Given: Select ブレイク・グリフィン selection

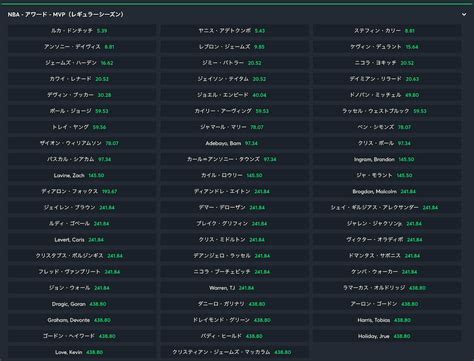Looking at the screenshot, I should click(x=234, y=223).
